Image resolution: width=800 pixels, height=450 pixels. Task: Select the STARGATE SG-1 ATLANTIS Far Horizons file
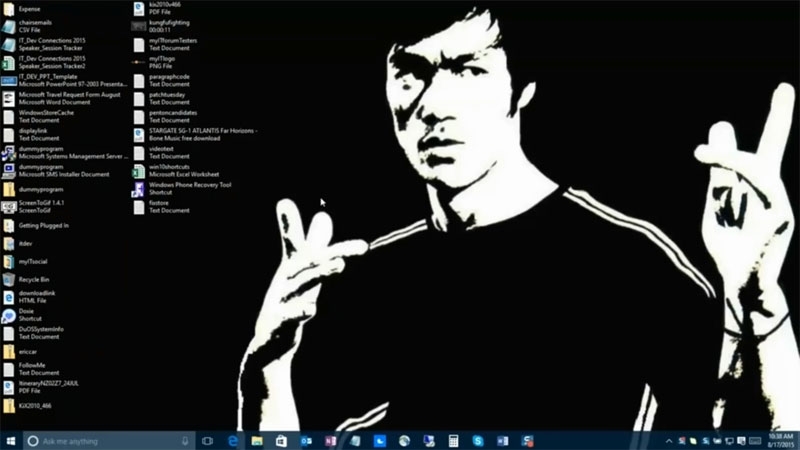tap(195, 135)
